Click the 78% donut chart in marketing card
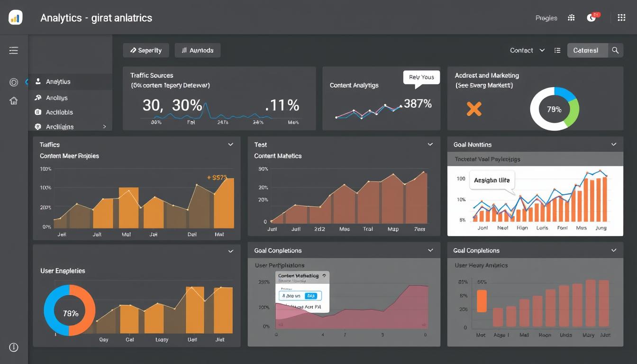Image resolution: width=637 pixels, height=364 pixels. click(x=555, y=109)
